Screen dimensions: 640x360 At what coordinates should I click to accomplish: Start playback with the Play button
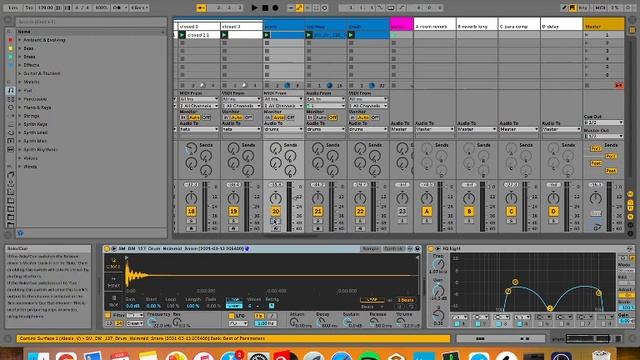point(254,7)
